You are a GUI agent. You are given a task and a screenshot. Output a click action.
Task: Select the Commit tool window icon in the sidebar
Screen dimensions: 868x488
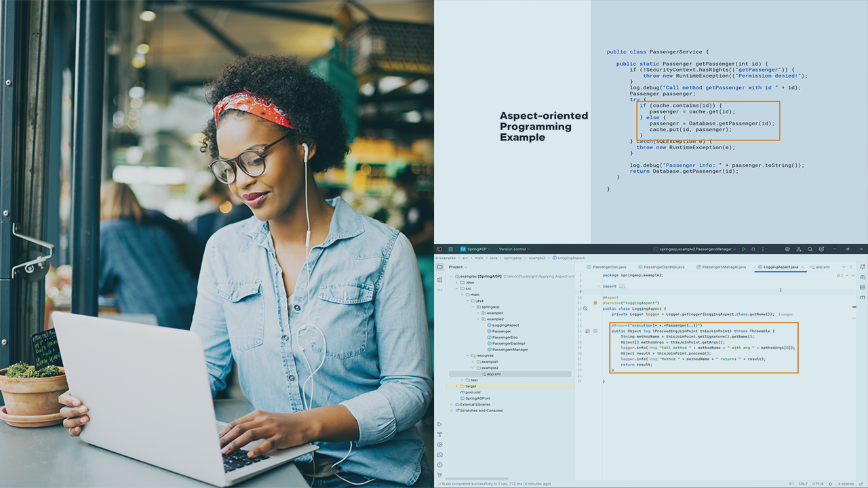tap(439, 280)
